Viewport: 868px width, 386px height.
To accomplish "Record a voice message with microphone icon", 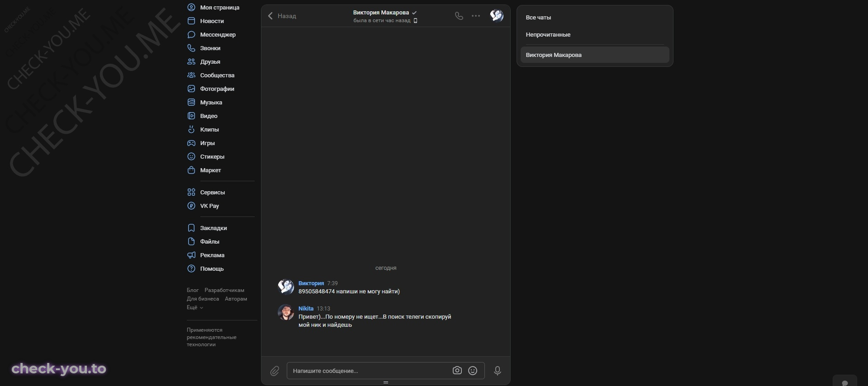I will pyautogui.click(x=498, y=371).
